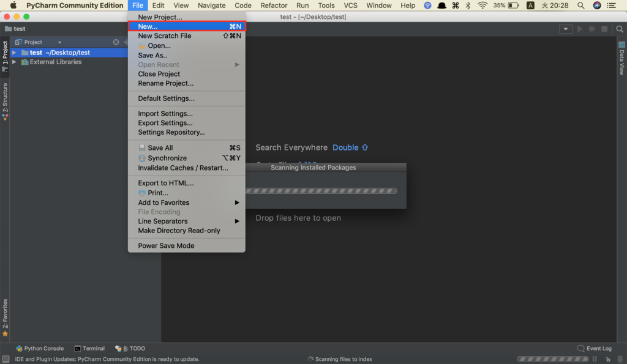Open run configuration dropdown
This screenshot has height=364, width=627.
(565, 29)
